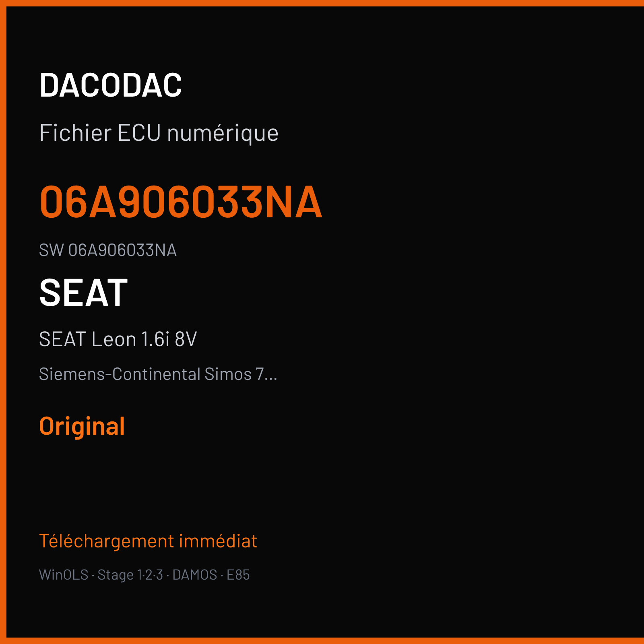Click the bold SEAT manufacturer heading
The height and width of the screenshot is (644, 644).
pyautogui.click(x=83, y=293)
